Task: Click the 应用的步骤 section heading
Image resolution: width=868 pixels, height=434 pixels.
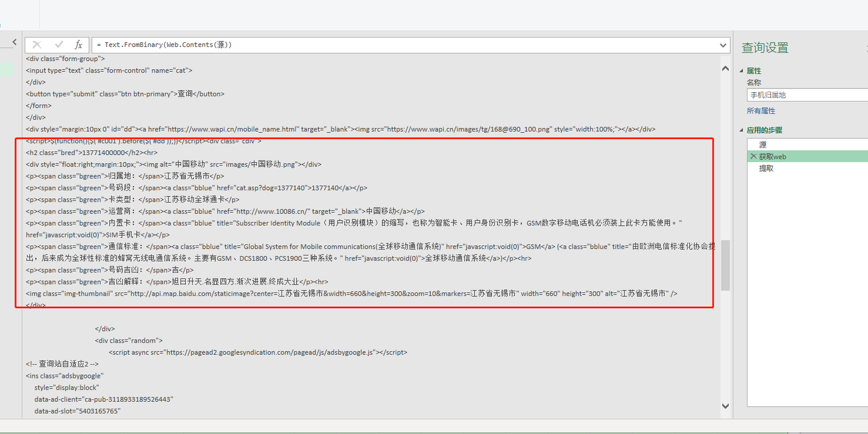Action: [x=764, y=130]
